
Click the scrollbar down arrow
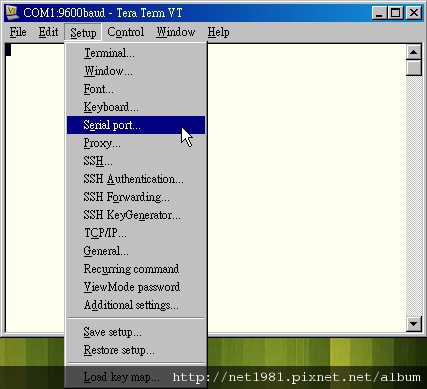[x=414, y=324]
